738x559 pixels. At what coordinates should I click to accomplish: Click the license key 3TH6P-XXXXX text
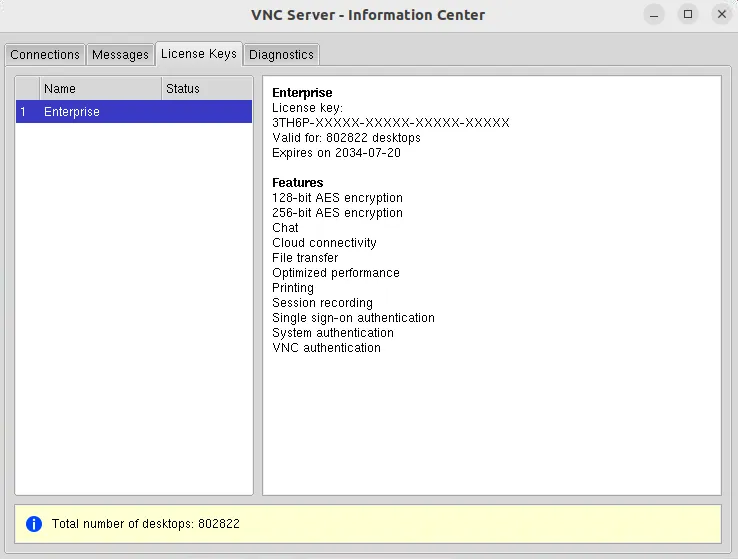pos(391,123)
